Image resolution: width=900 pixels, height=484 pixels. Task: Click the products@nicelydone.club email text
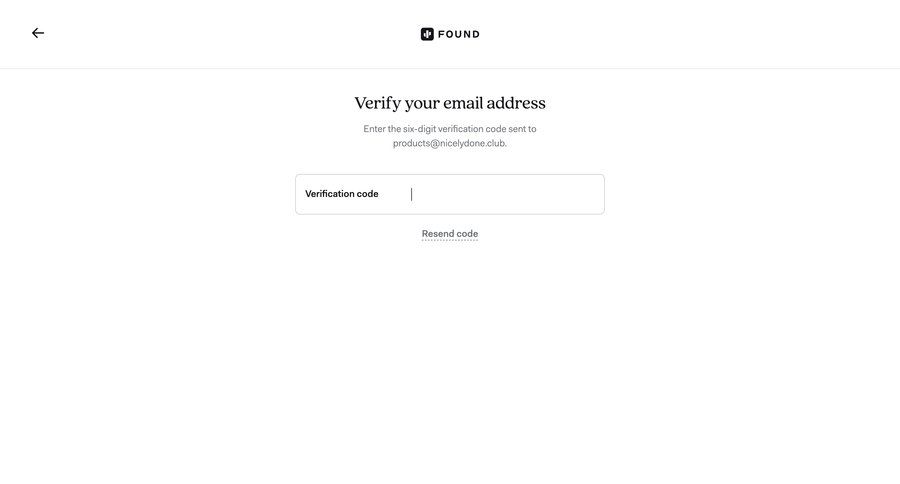click(449, 143)
